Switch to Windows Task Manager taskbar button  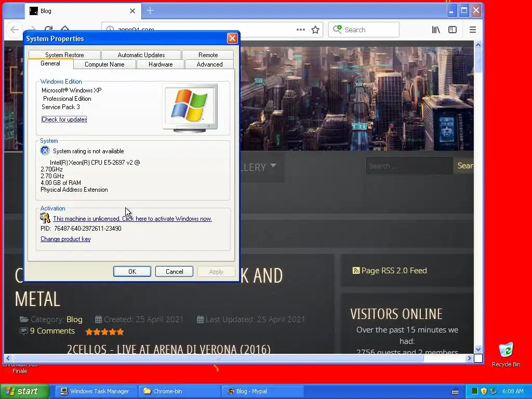tap(96, 391)
